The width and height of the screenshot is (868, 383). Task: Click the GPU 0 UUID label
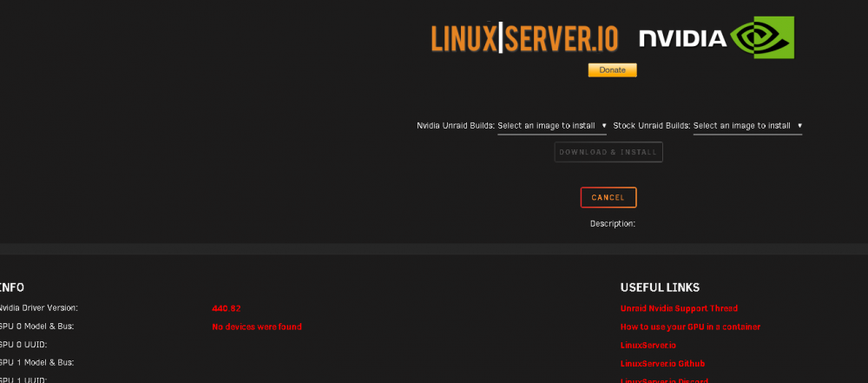pyautogui.click(x=23, y=345)
